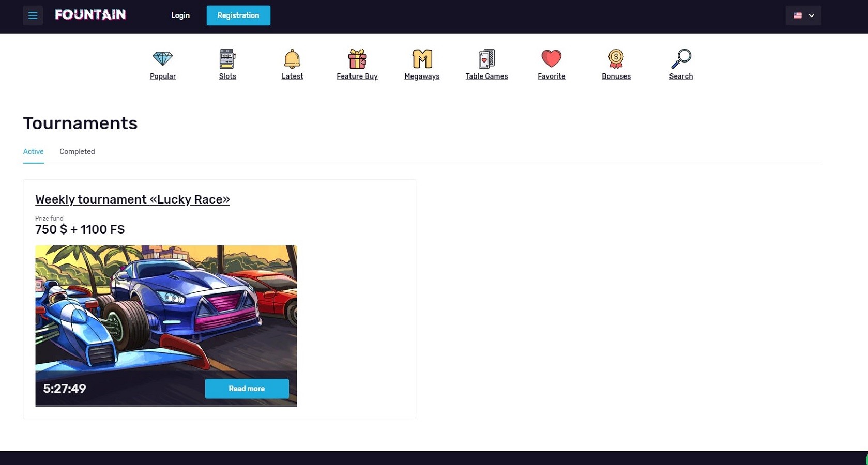Select the US flag icon
This screenshot has height=465, width=868.
coord(798,16)
